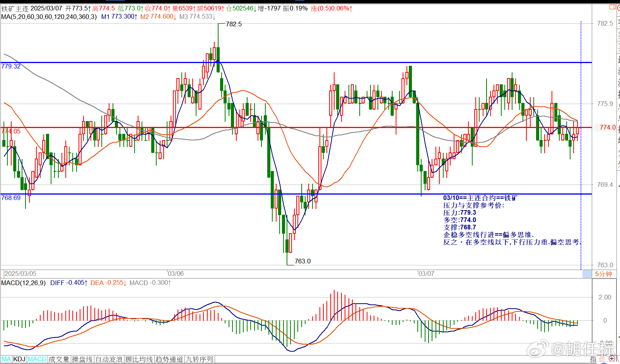
Task: Click the 组 button at bottom right
Action: [602, 360]
